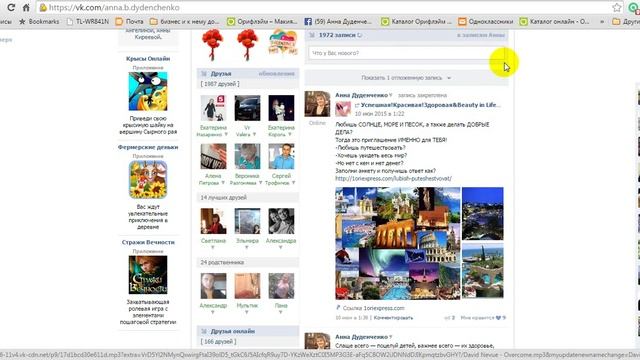
Task: Click the 'Что у Вас нового?' post field
Action: click(406, 53)
